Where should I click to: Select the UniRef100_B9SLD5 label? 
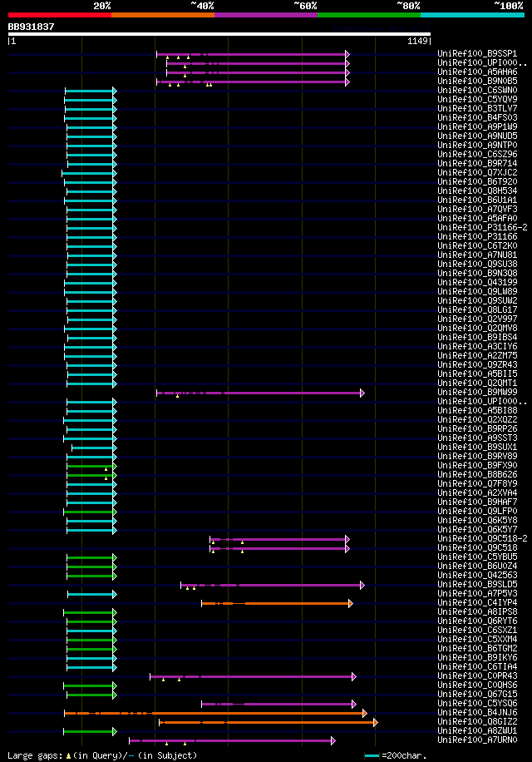pos(477,585)
